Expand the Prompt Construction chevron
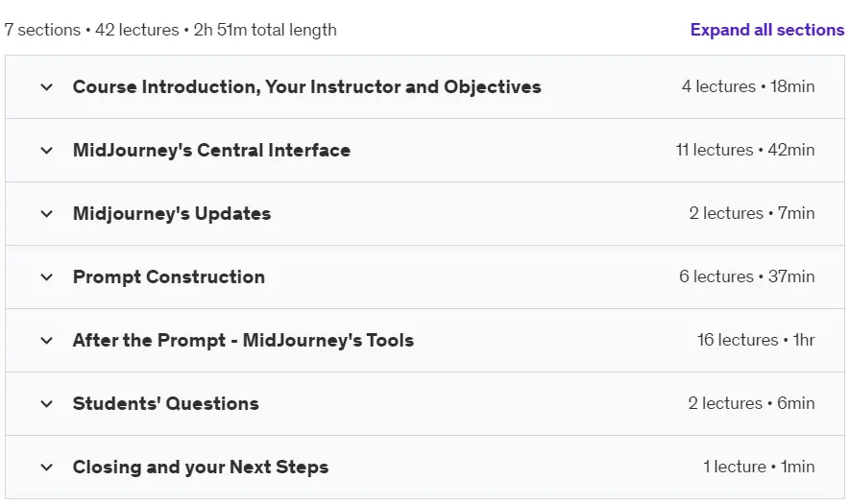Image resolution: width=850 pixels, height=504 pixels. [x=47, y=276]
